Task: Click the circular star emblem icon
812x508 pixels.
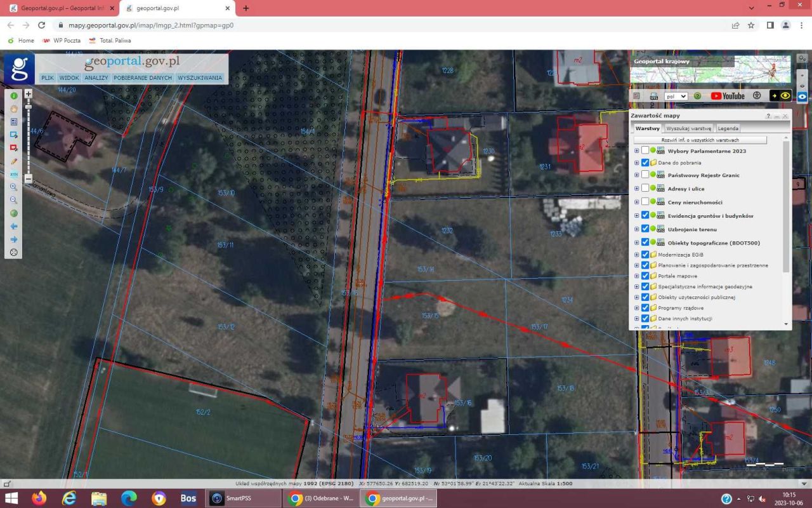Action: (757, 96)
